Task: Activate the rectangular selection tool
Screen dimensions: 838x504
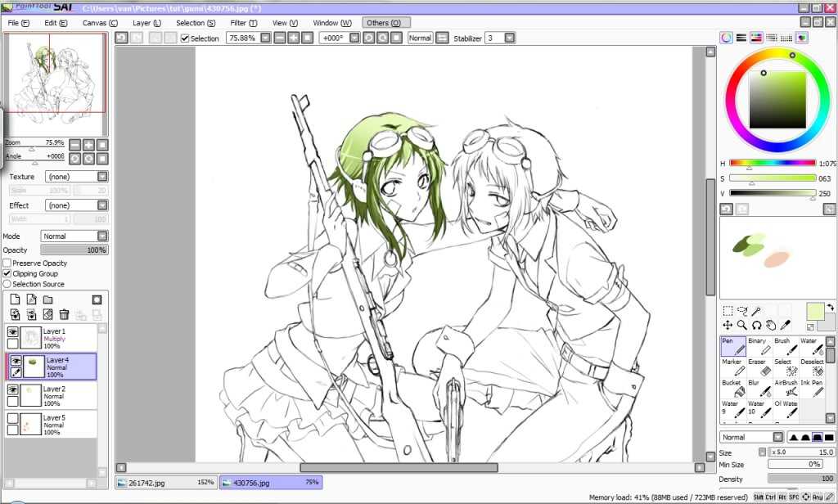Action: (x=728, y=311)
